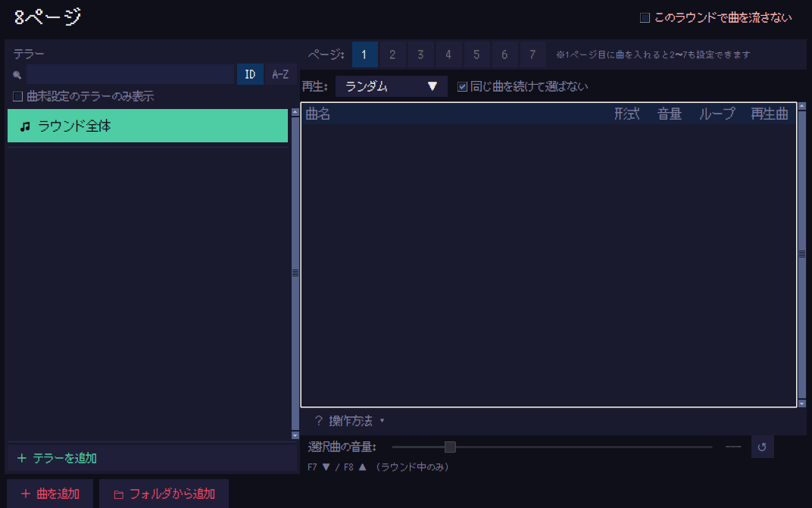Click the song table scrollbar up arrow
Image resolution: width=812 pixels, height=508 pixels.
[802, 106]
